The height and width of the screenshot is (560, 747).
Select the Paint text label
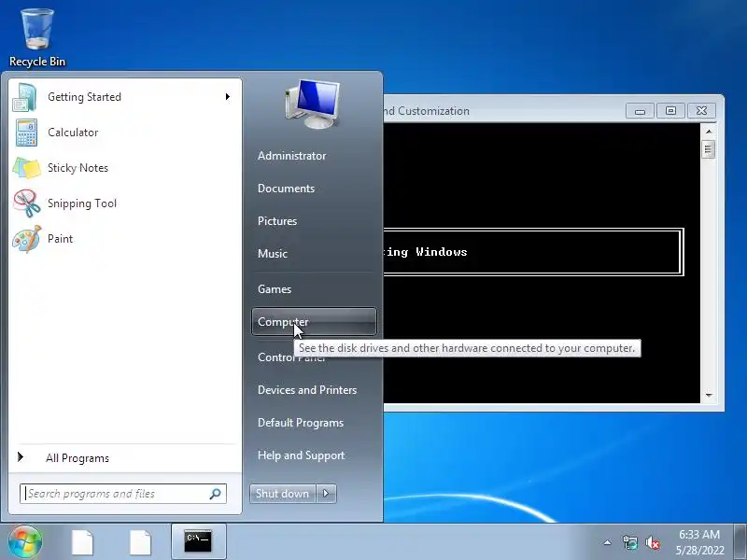point(60,239)
